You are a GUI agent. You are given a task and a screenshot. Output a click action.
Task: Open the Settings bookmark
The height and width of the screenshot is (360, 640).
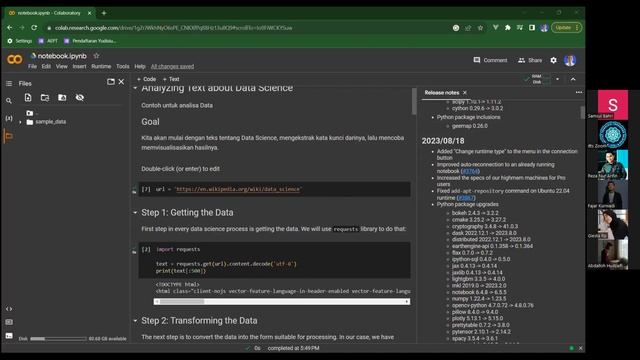(x=20, y=41)
